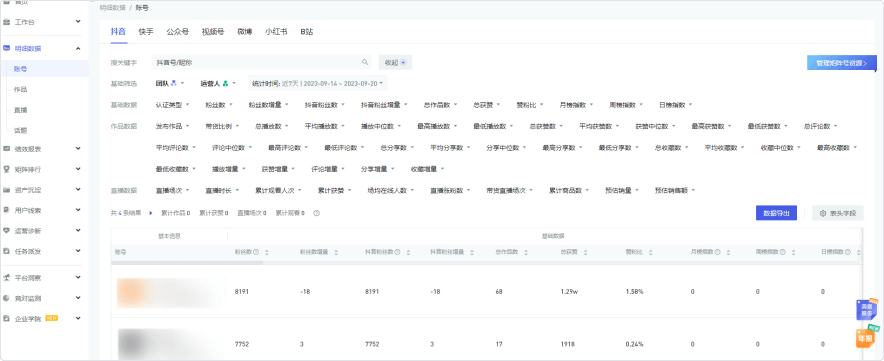Toggle the 收起 collapse filters control
The image size is (884, 361).
[395, 62]
